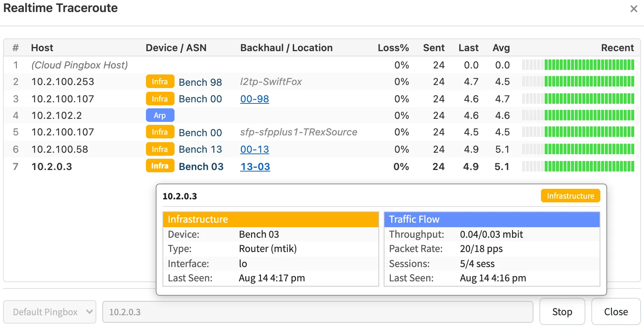Click the l2tp-SwiftFox location text
644x328 pixels.
pos(271,82)
